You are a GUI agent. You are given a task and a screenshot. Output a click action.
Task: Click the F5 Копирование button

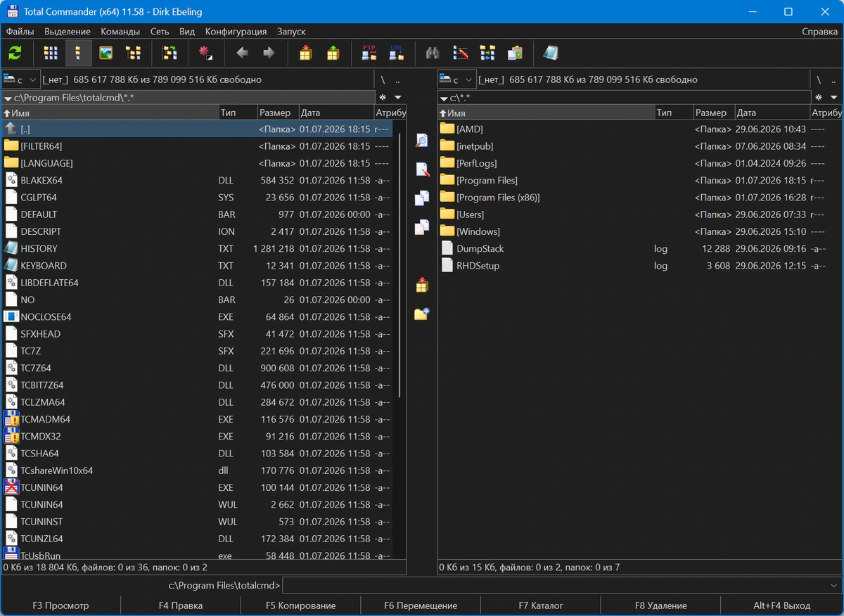[x=300, y=605]
